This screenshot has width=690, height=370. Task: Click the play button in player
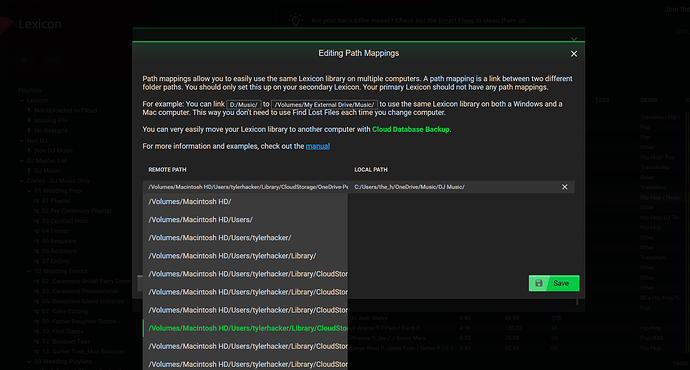click(24, 60)
